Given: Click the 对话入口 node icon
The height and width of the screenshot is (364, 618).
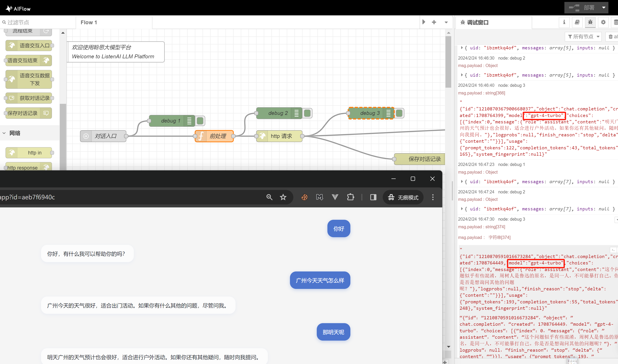Looking at the screenshot, I should (86, 136).
